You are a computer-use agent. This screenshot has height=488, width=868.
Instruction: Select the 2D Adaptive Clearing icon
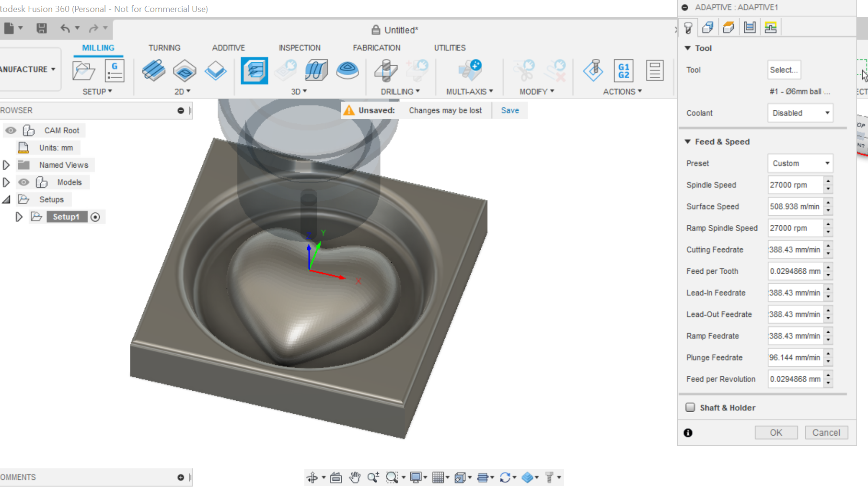(x=153, y=70)
